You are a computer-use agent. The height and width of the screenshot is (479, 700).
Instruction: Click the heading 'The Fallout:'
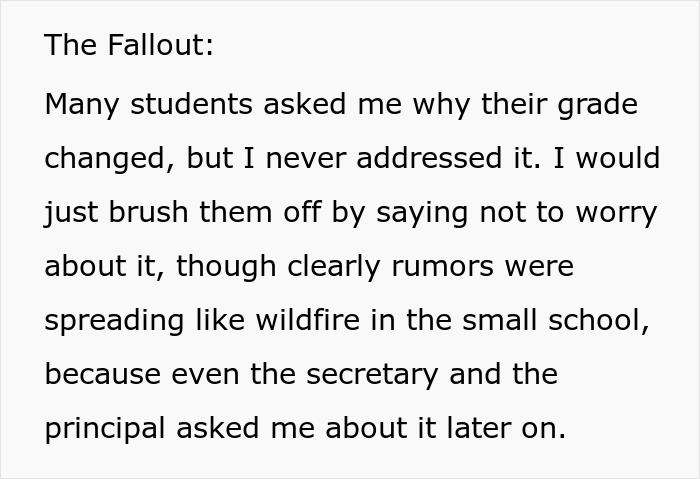pyautogui.click(x=129, y=46)
